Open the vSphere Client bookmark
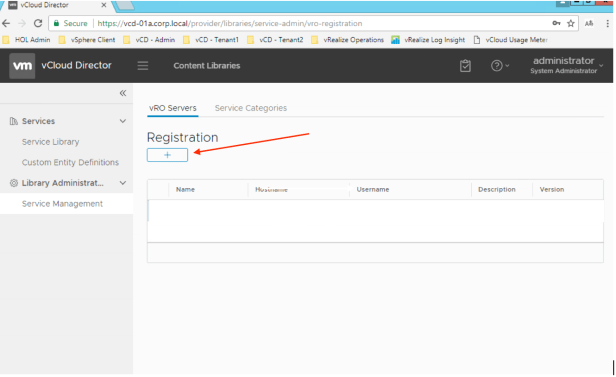Image resolution: width=616 pixels, height=377 pixels. pos(87,40)
